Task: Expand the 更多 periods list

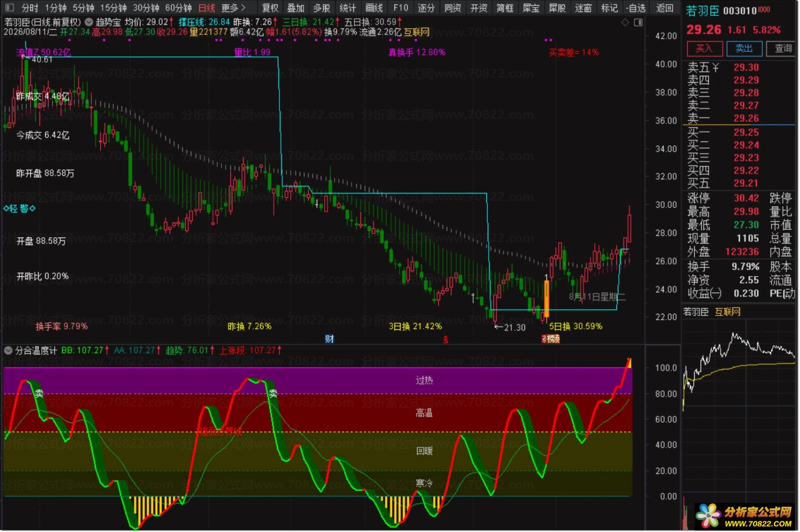Action: tap(233, 8)
